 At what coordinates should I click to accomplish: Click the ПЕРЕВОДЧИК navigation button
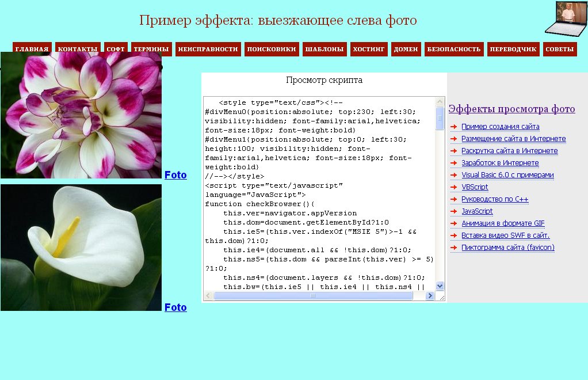[x=513, y=50]
